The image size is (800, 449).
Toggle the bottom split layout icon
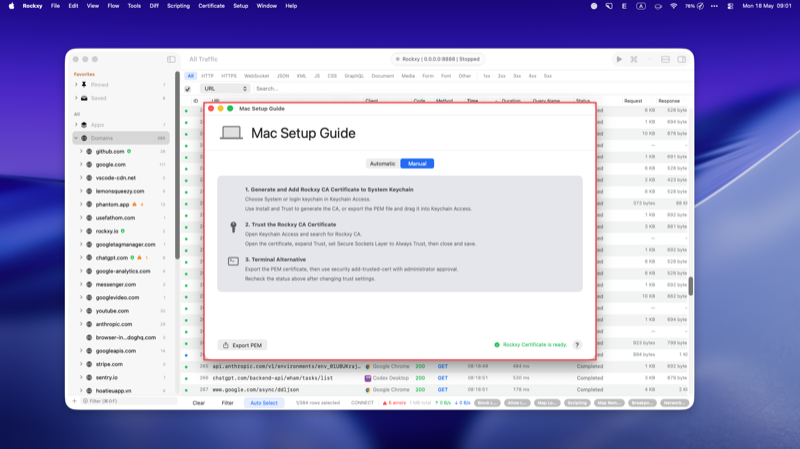point(665,59)
